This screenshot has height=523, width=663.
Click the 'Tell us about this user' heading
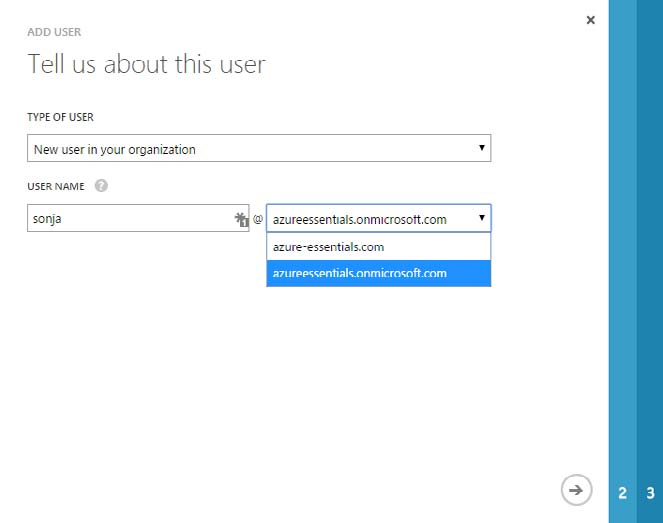tap(146, 65)
